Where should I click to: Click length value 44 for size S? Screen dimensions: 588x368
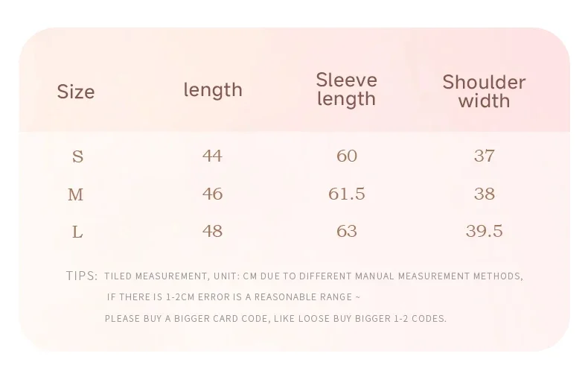212,156
